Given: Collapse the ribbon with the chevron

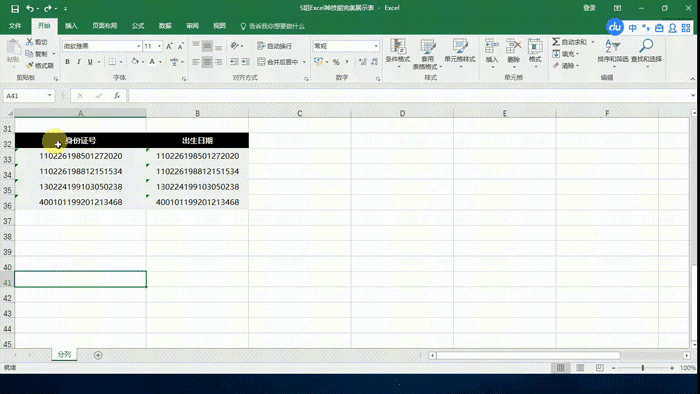Looking at the screenshot, I should (692, 79).
